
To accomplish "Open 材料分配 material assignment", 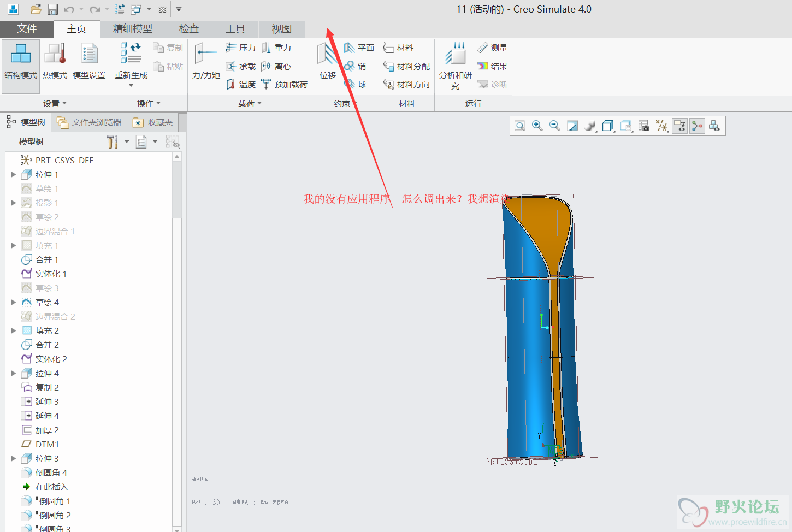I will [407, 66].
